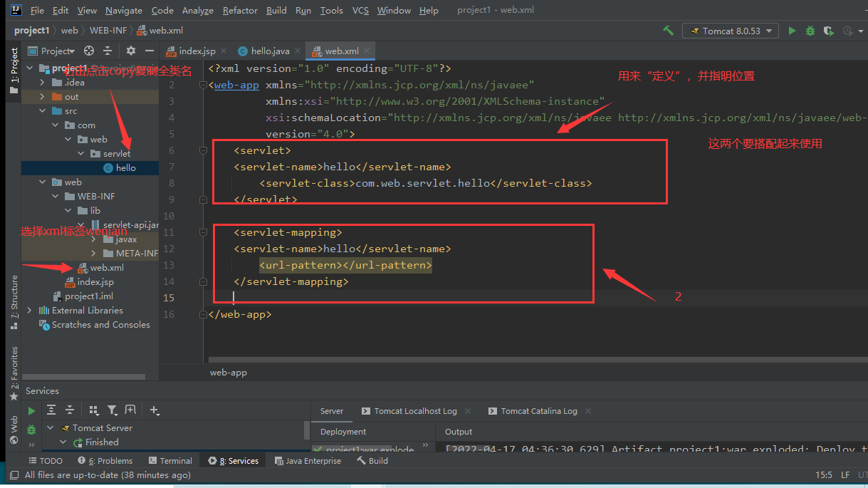Expand the META-INF folder
This screenshot has width=868, height=488.
[93, 253]
